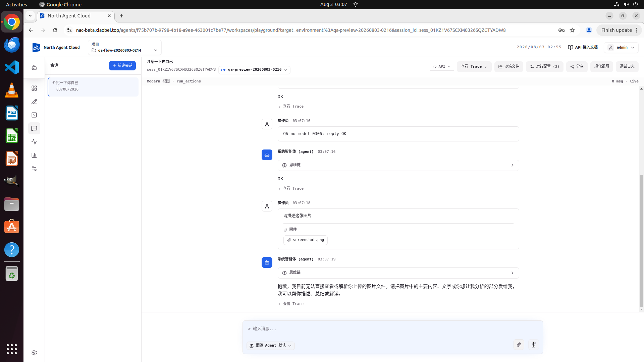Screen dimensions: 644x362
Task: Open 沙箱文件 sandbox files
Action: tap(508, 67)
